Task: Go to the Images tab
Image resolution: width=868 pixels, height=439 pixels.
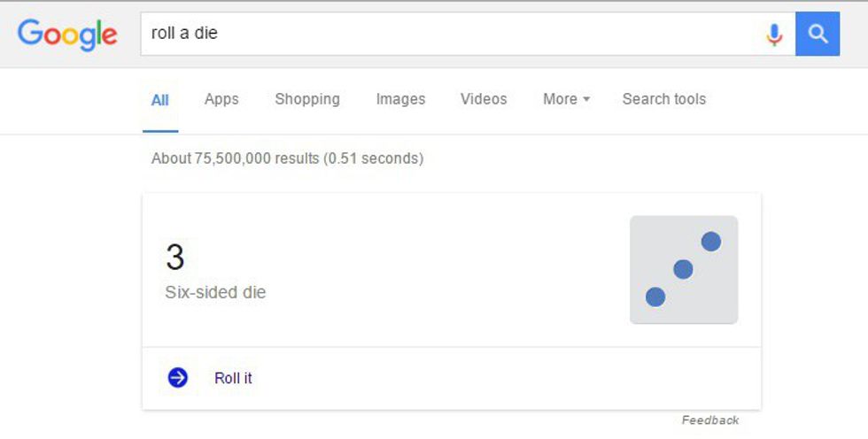Action: 400,99
